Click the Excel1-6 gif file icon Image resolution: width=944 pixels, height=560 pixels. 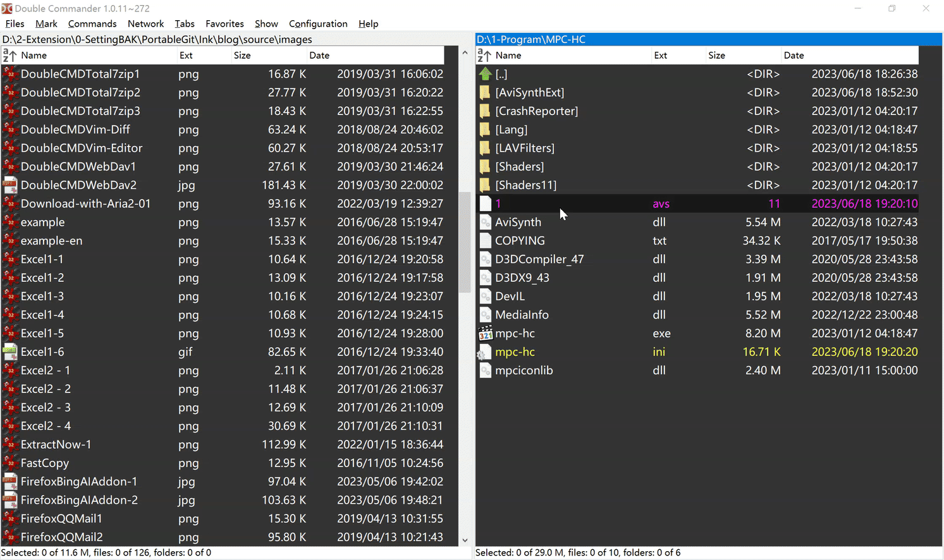point(10,352)
